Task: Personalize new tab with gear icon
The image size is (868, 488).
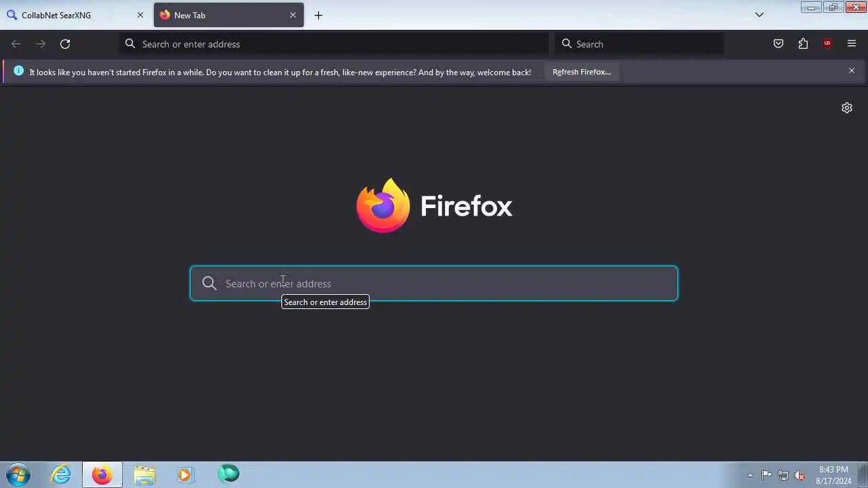Action: click(847, 108)
